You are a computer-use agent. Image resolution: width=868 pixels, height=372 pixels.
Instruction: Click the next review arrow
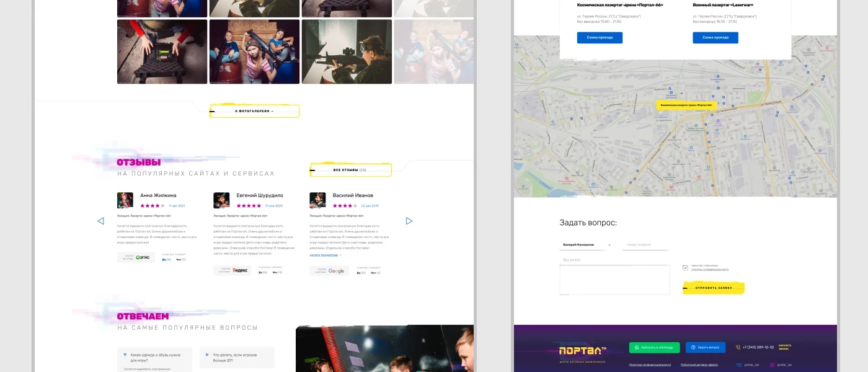(x=409, y=221)
